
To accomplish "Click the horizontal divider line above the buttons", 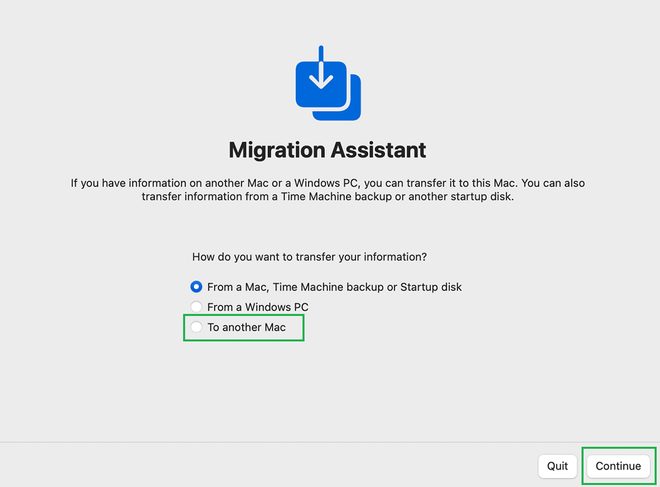I will coord(330,442).
